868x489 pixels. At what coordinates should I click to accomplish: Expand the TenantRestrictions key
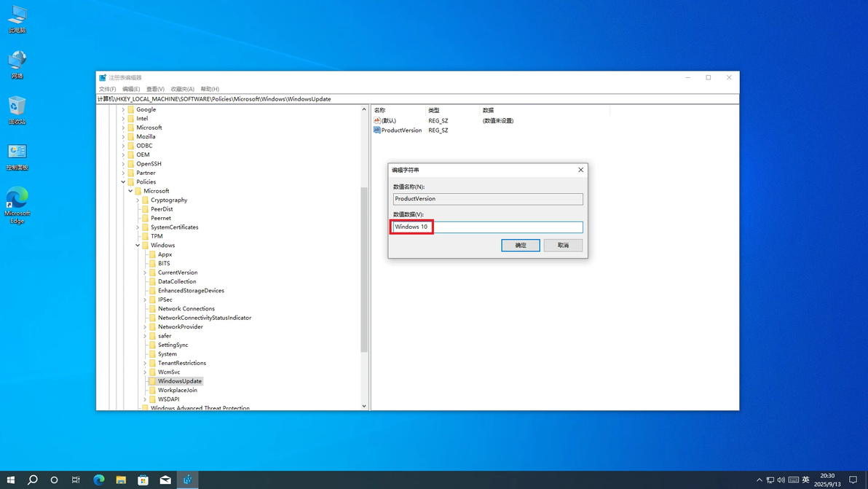coord(144,364)
